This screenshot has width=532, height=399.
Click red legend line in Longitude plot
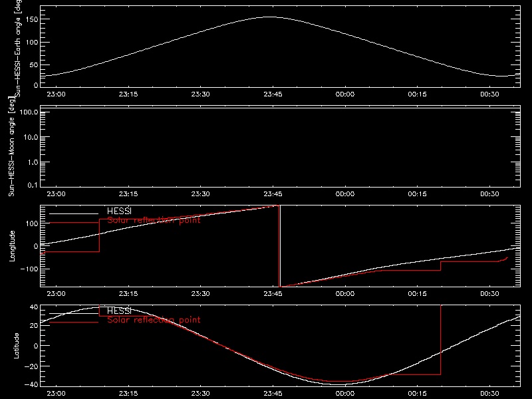pyautogui.click(x=74, y=223)
